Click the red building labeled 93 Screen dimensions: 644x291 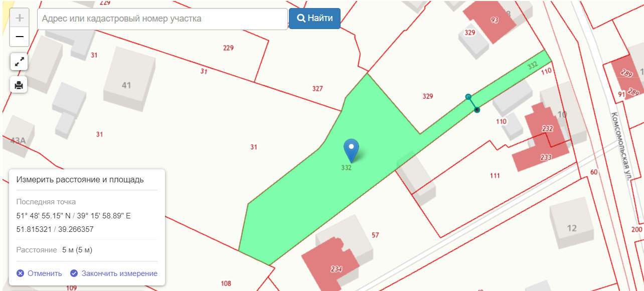pos(494,21)
